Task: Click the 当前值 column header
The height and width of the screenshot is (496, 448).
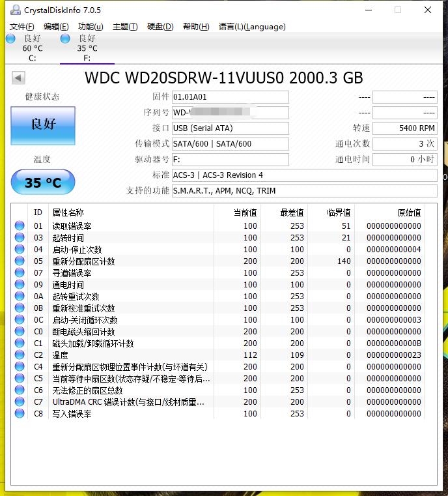Action: pos(238,212)
